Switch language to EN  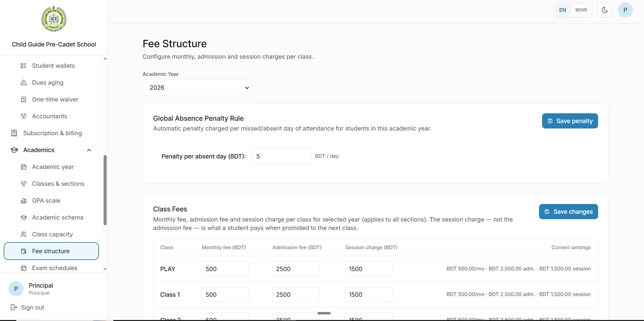coord(562,10)
